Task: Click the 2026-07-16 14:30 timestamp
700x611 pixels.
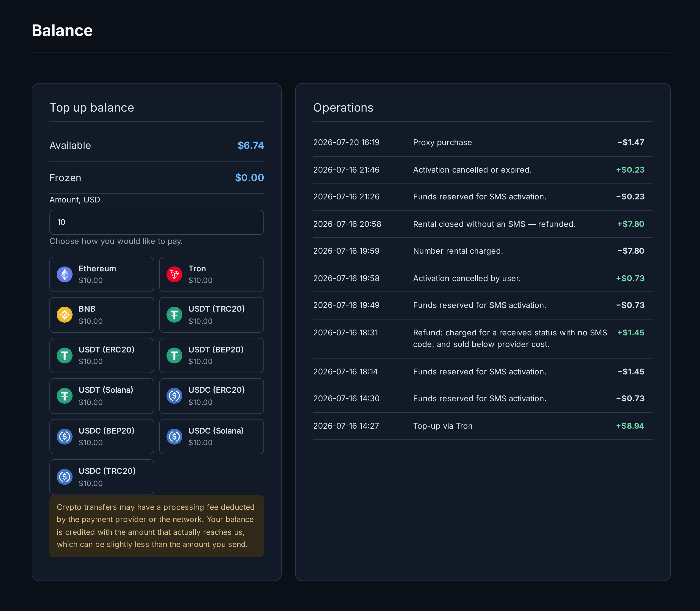Action: pos(346,398)
